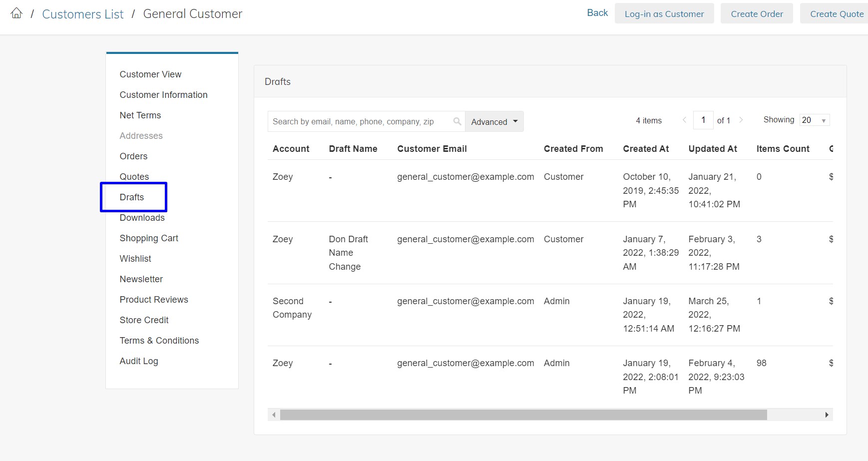Screen dimensions: 868x461
Task: Go to next page arrow
Action: pos(741,120)
